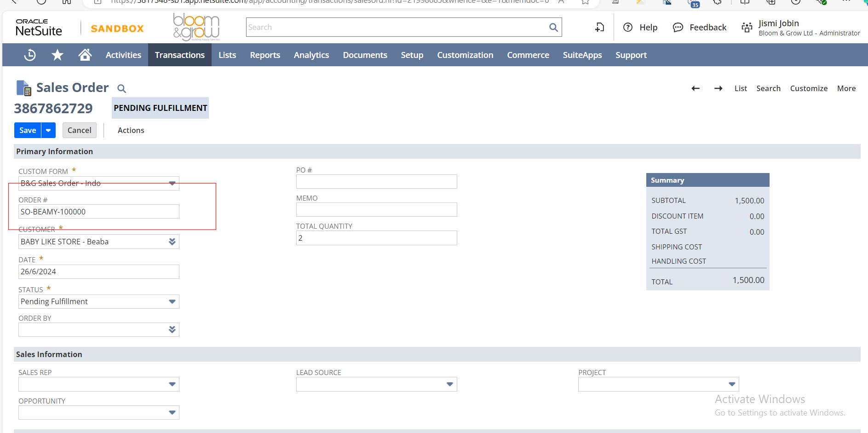868x433 pixels.
Task: Open the Customization menu
Action: [465, 55]
